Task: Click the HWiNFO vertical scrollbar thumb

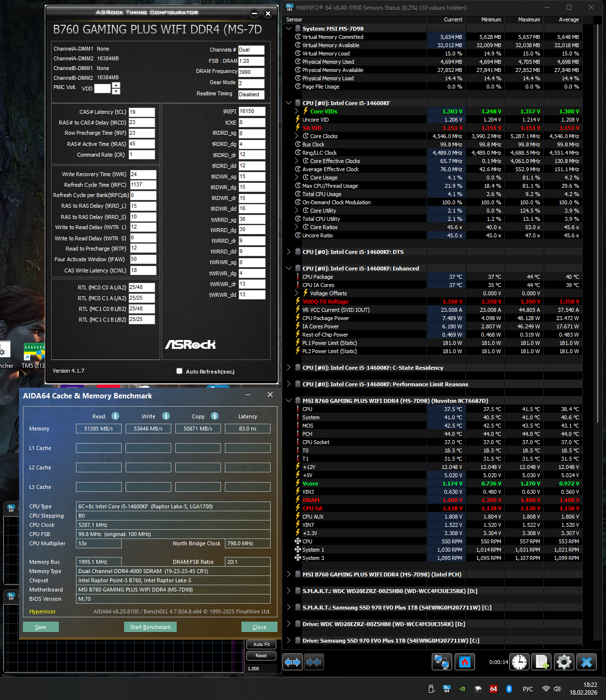Action: (x=598, y=224)
